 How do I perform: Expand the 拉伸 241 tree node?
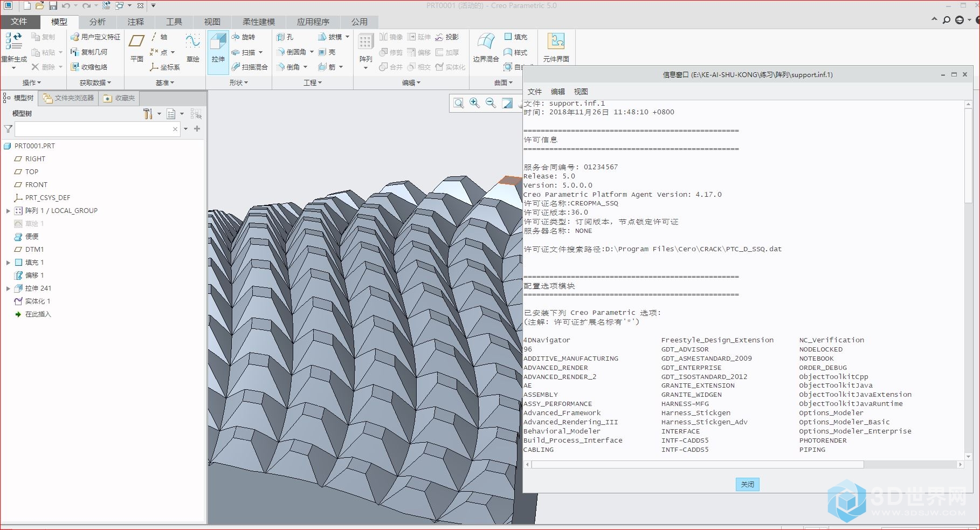(x=8, y=288)
